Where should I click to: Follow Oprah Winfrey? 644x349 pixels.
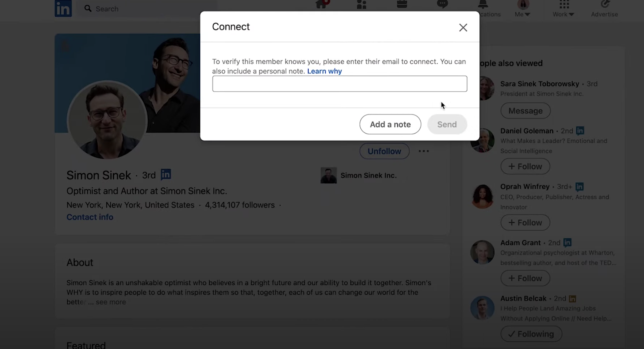(525, 222)
